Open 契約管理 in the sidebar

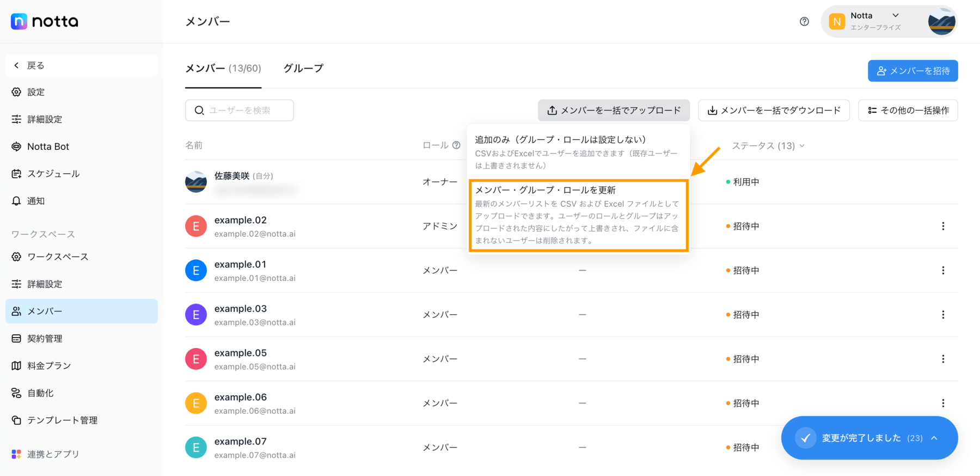point(82,338)
